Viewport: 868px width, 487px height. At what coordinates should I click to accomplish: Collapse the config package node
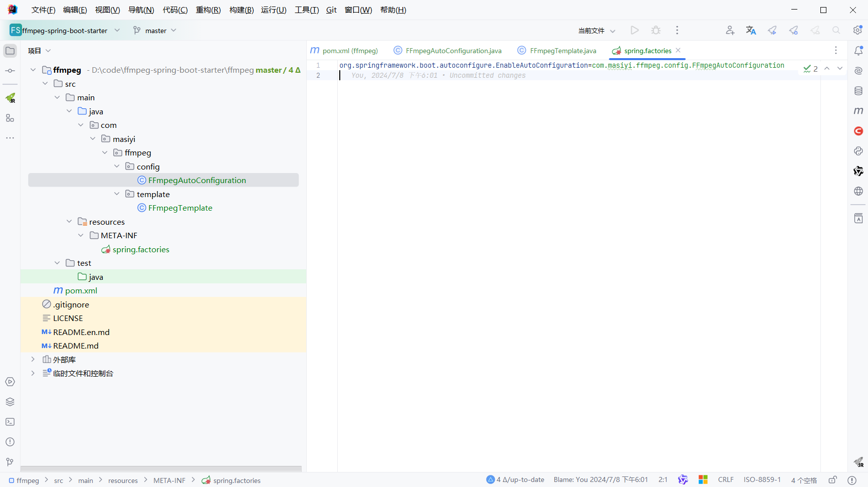[x=117, y=166]
